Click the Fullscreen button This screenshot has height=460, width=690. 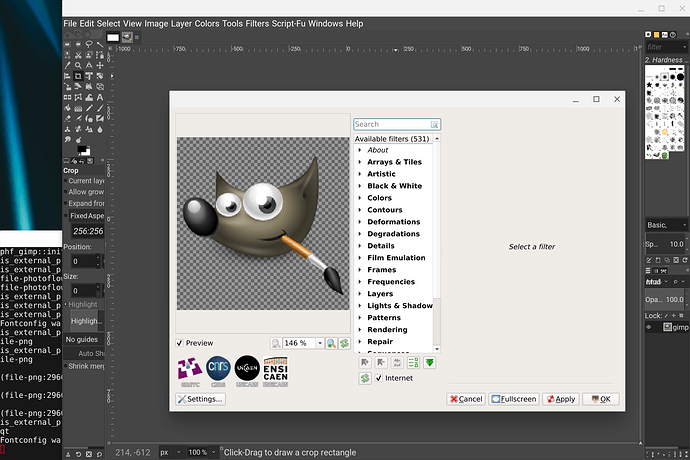pyautogui.click(x=514, y=399)
